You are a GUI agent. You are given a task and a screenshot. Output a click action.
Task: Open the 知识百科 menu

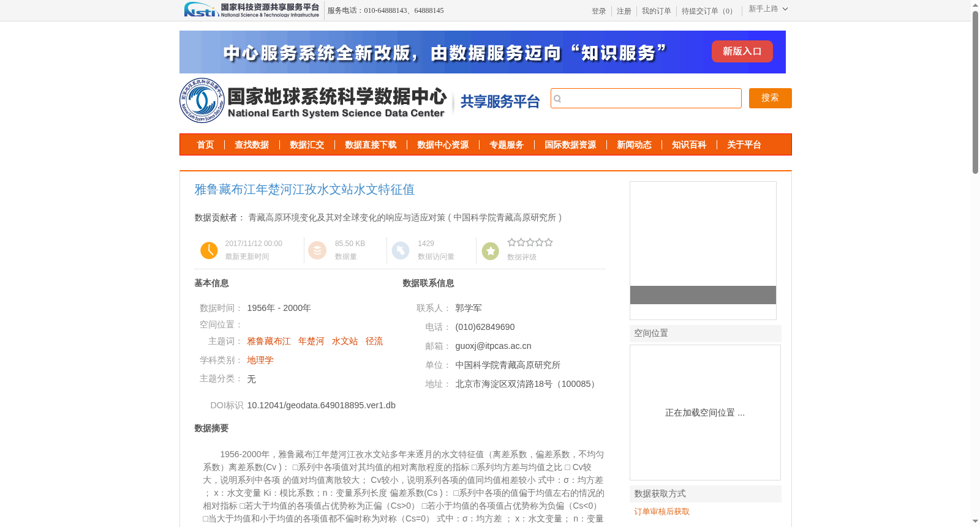[689, 145]
